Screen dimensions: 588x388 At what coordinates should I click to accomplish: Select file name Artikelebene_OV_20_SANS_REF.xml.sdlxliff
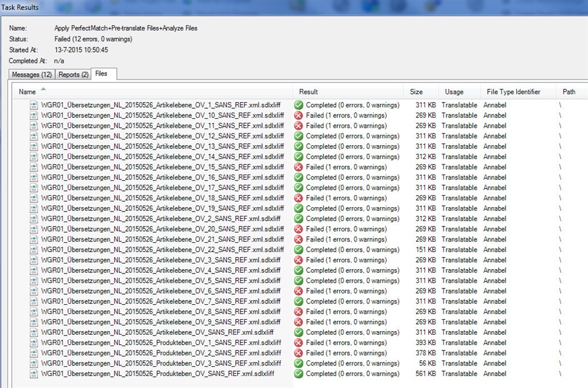(x=163, y=229)
